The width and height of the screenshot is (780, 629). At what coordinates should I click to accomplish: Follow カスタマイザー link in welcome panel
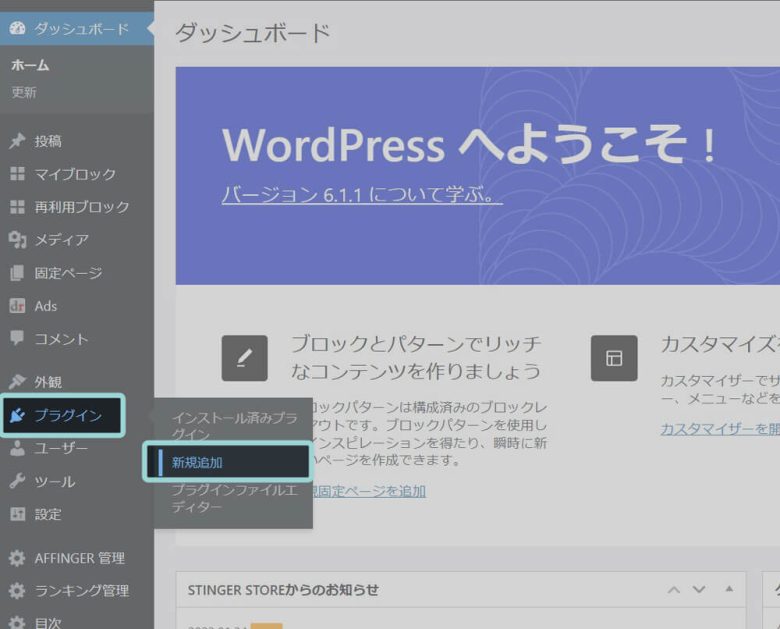pyautogui.click(x=720, y=428)
